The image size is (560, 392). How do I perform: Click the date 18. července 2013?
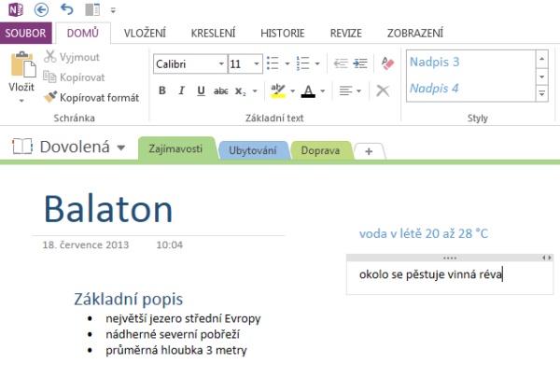[x=86, y=245]
